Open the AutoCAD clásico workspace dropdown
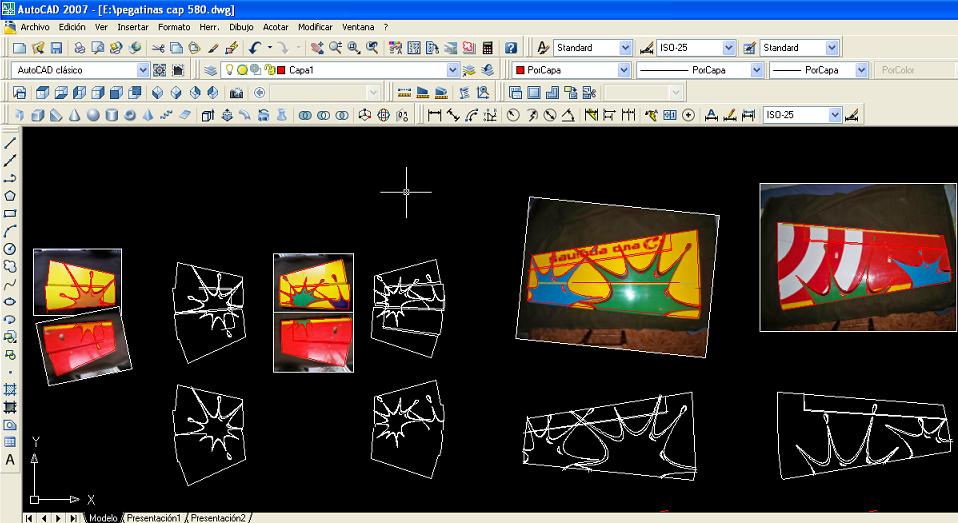This screenshot has width=958, height=523. pos(142,71)
